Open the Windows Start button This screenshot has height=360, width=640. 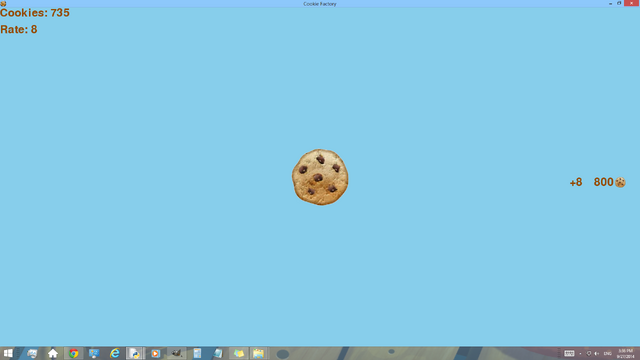(8, 353)
